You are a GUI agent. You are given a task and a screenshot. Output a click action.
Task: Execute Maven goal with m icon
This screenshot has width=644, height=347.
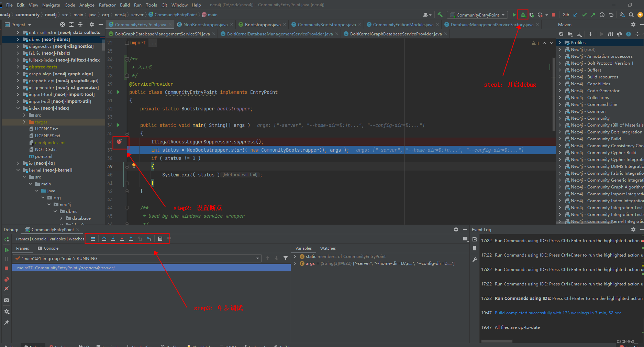pyautogui.click(x=610, y=34)
